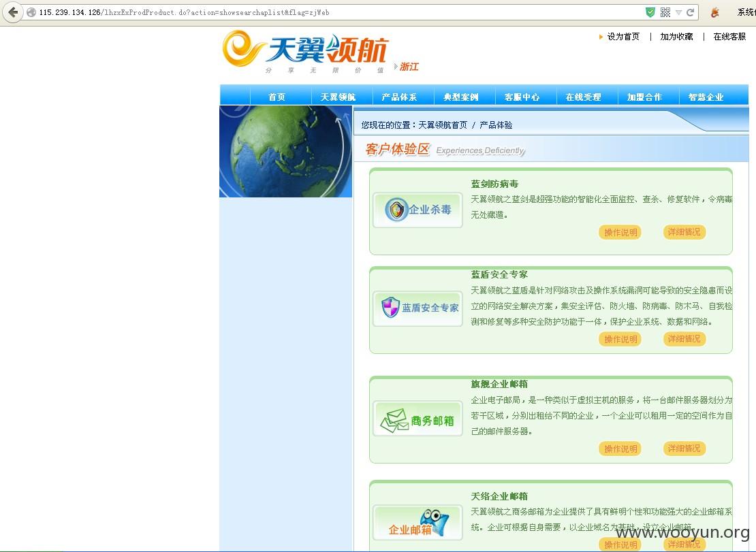Click 操作说明 button for 蓝盾安全专家
Screen dimensions: 756x552
pos(620,339)
